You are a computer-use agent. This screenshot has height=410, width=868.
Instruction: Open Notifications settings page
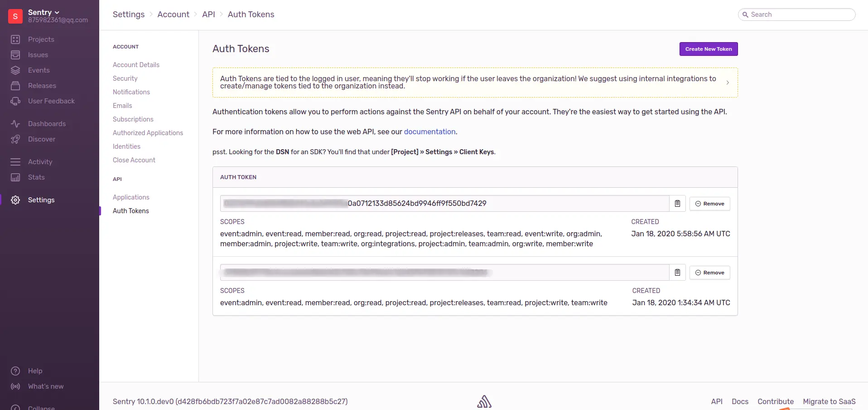point(131,92)
